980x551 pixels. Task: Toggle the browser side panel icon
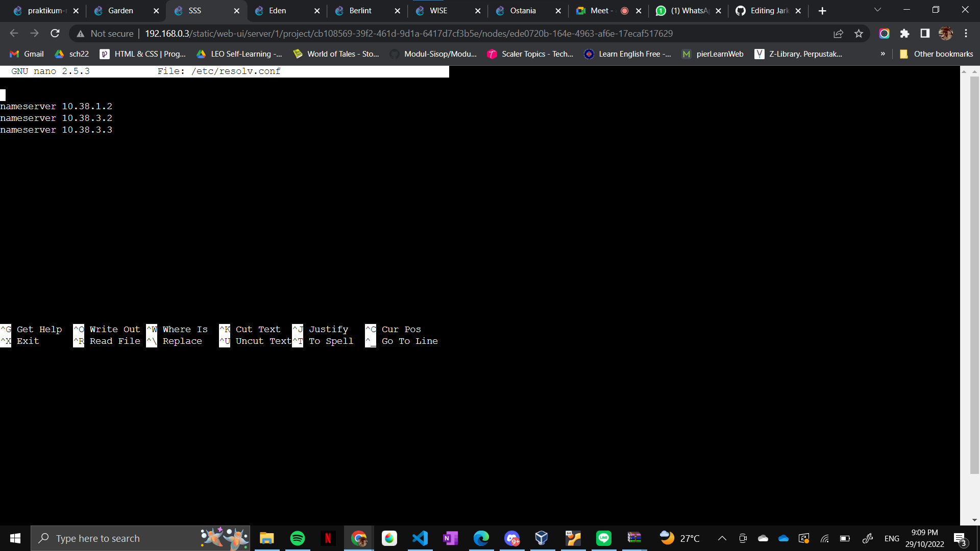tap(925, 34)
